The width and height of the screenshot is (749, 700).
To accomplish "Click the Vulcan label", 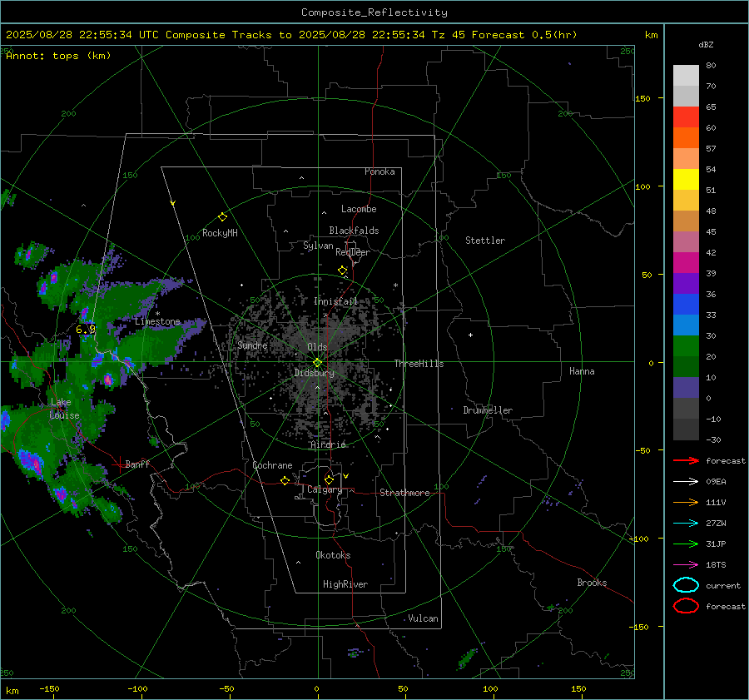I will coord(424,618).
